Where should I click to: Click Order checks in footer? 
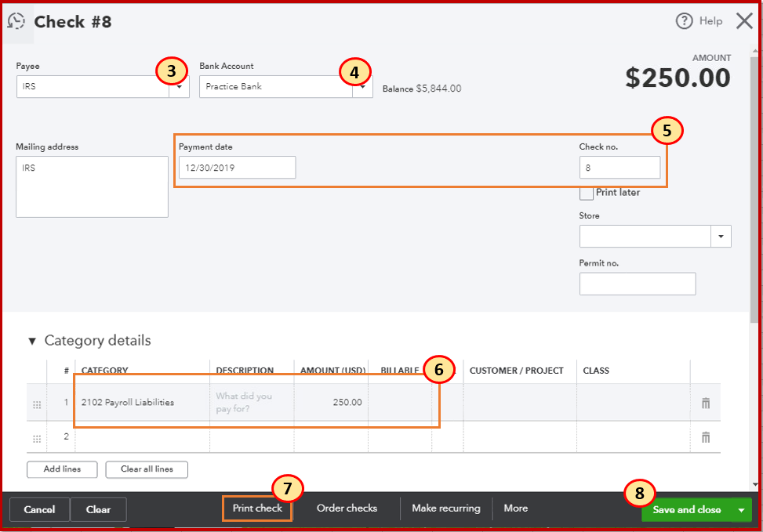click(347, 508)
